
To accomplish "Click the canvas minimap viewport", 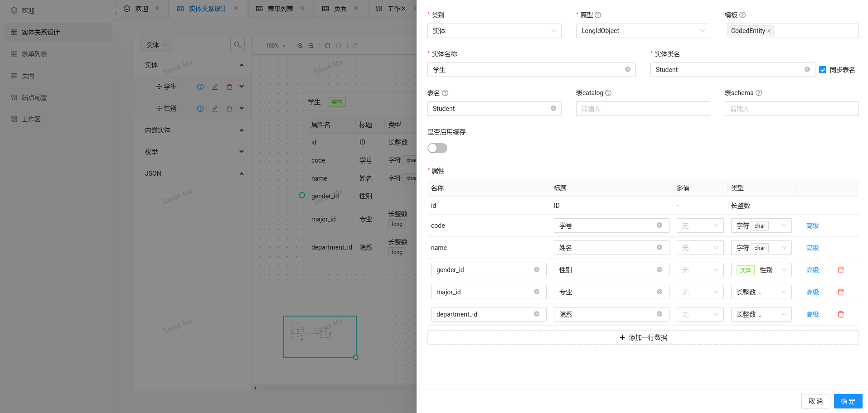I will (x=320, y=337).
